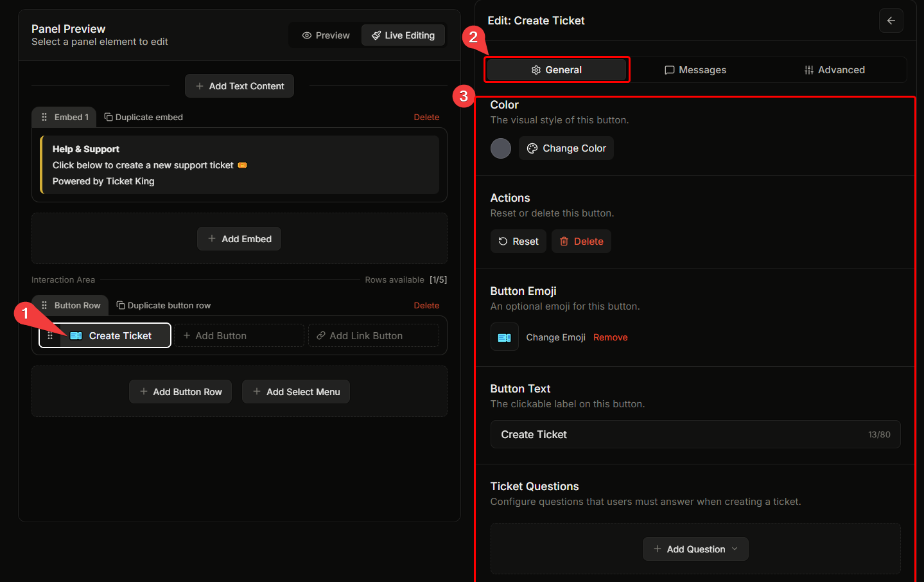Open the Advanced tab
Image resolution: width=924 pixels, height=582 pixels.
click(835, 70)
